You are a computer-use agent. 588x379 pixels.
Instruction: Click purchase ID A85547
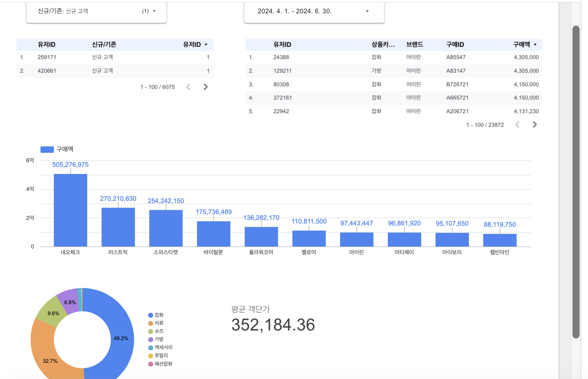456,57
